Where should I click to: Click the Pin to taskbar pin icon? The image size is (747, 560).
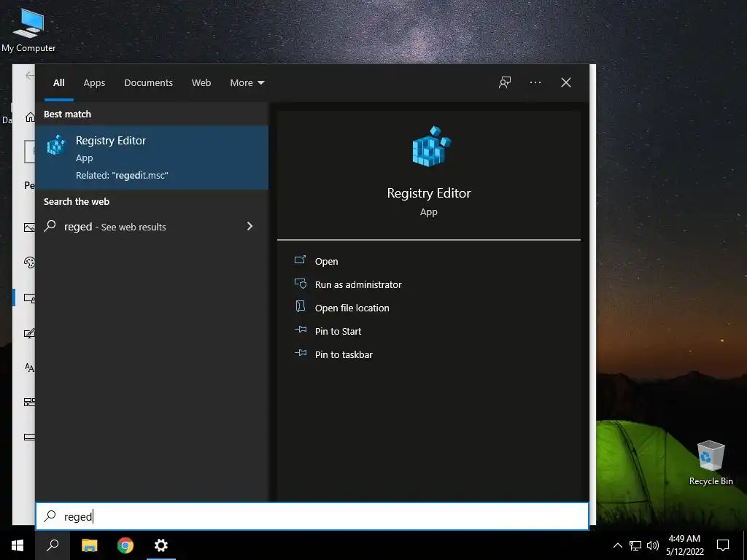pos(300,353)
